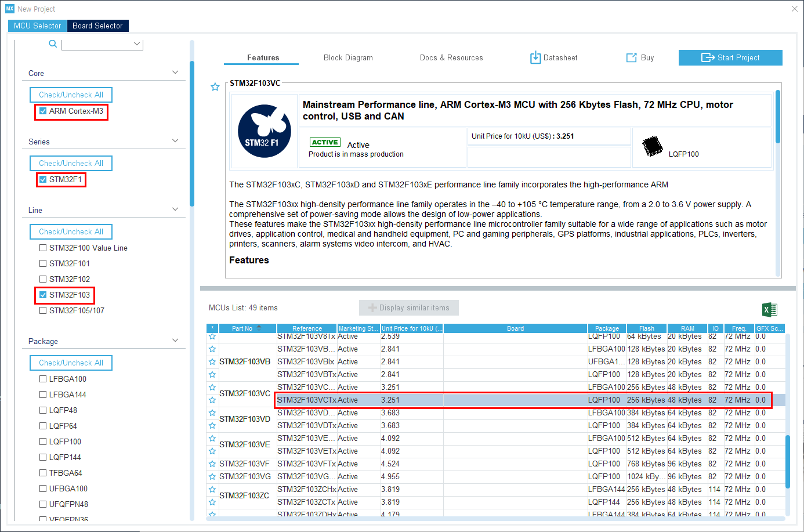This screenshot has height=532, width=804.
Task: Check the UFQFPN48 package filter
Action: coord(43,504)
